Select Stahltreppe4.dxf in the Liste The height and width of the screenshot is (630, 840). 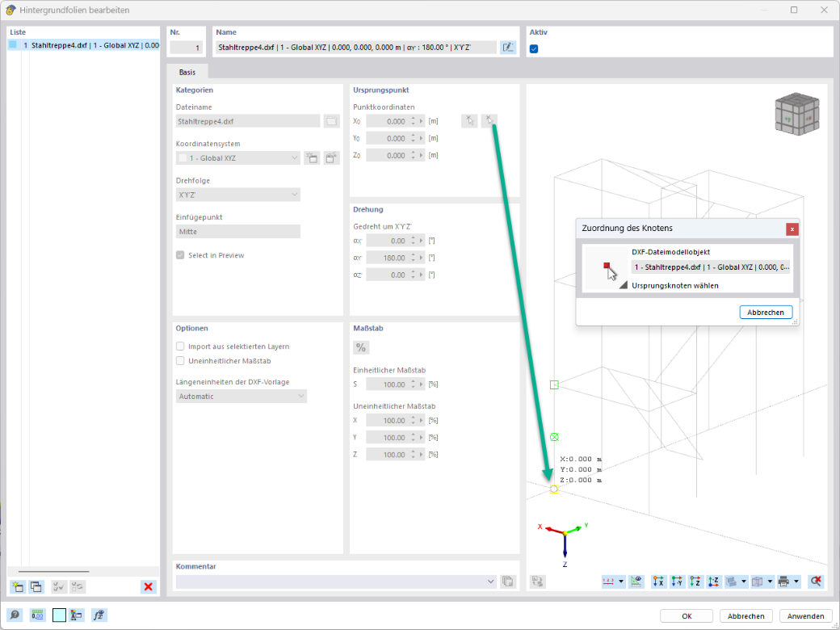click(x=84, y=45)
